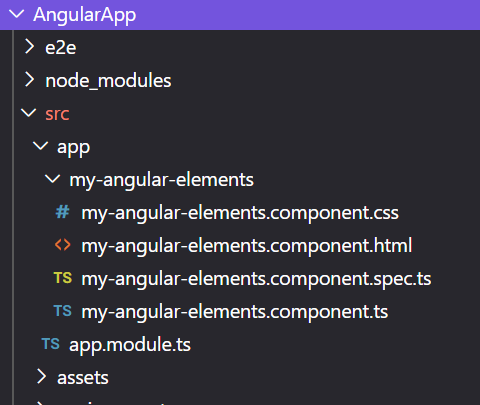This screenshot has height=405, width=480.
Task: Open app.module.ts file
Action: pyautogui.click(x=130, y=345)
